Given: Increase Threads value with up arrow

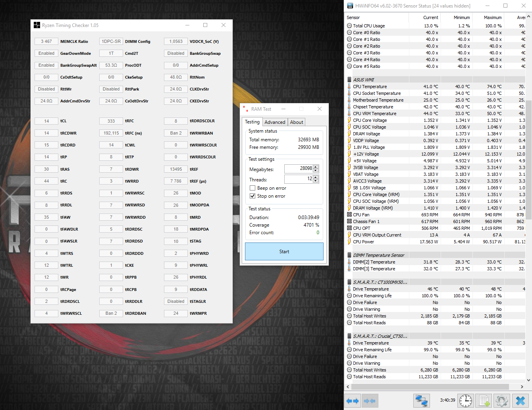Looking at the screenshot, I should (x=316, y=177).
